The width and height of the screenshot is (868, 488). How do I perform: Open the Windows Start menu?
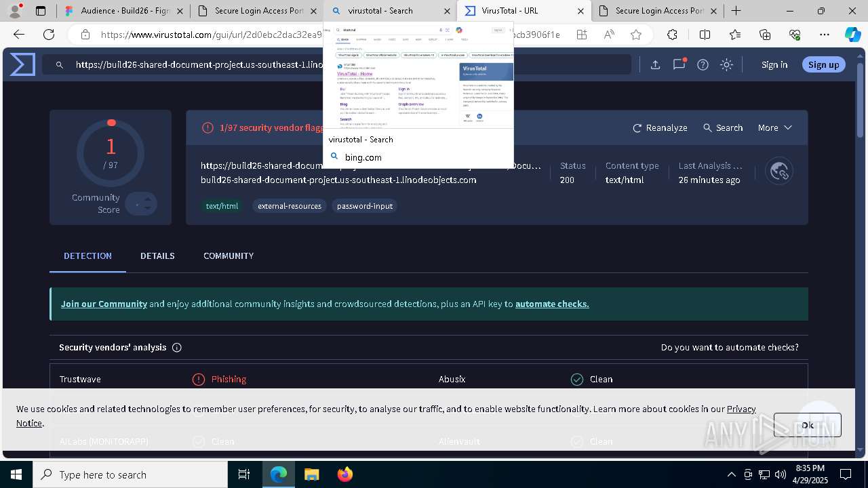pyautogui.click(x=16, y=474)
